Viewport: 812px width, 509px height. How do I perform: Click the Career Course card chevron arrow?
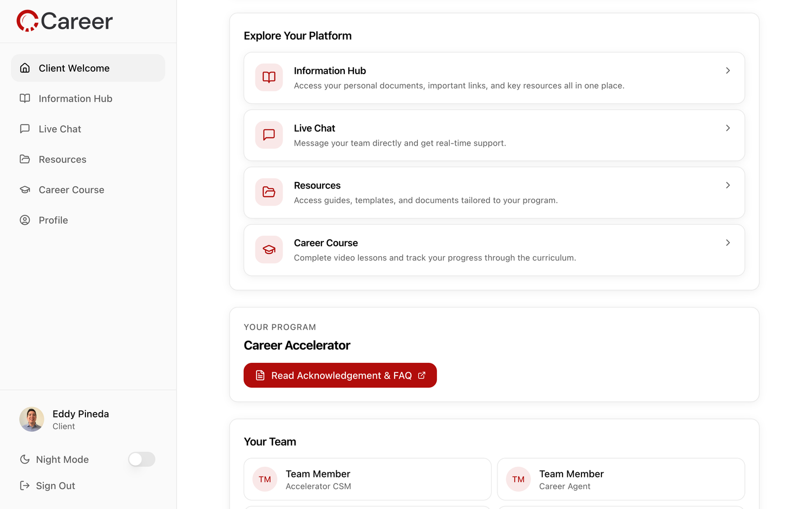point(728,243)
